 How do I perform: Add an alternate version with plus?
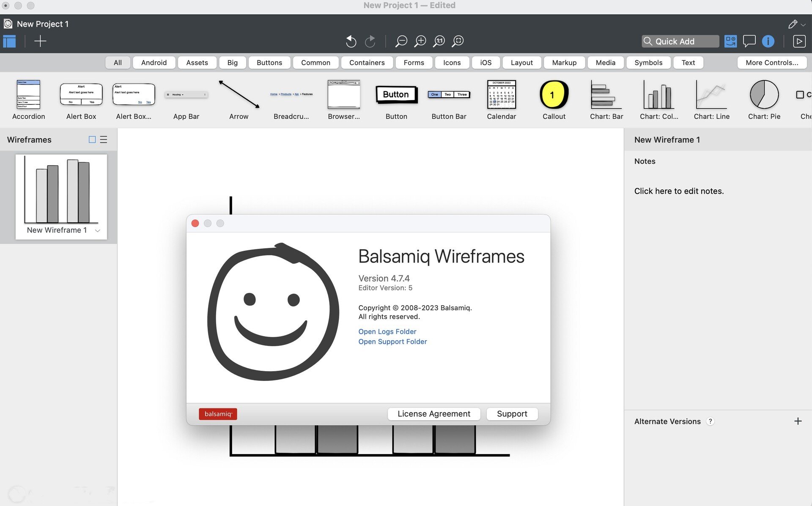798,421
